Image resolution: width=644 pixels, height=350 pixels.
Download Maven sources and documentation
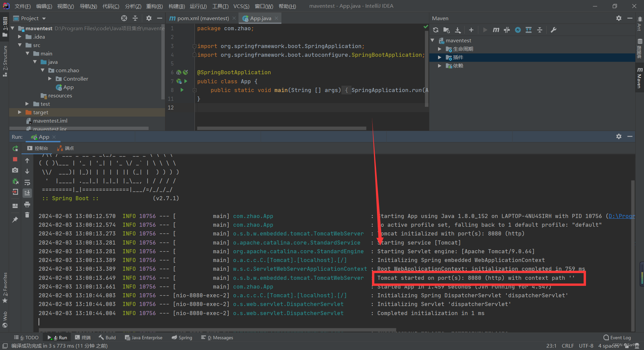point(458,30)
